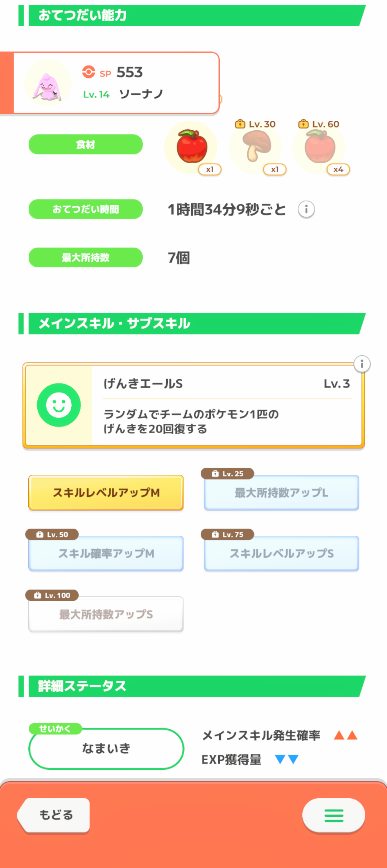
Task: Tap the 最大所持数 label
Action: (86, 257)
